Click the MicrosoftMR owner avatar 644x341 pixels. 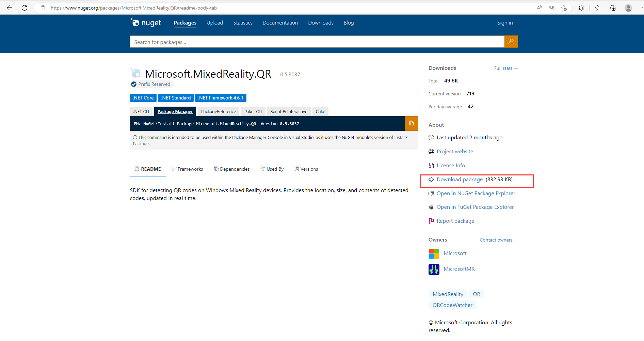pos(434,269)
